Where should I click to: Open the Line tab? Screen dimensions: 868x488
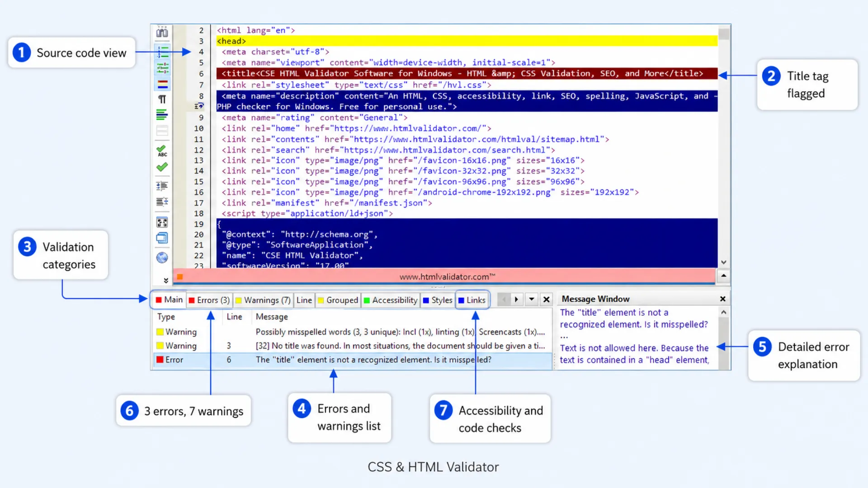click(304, 300)
